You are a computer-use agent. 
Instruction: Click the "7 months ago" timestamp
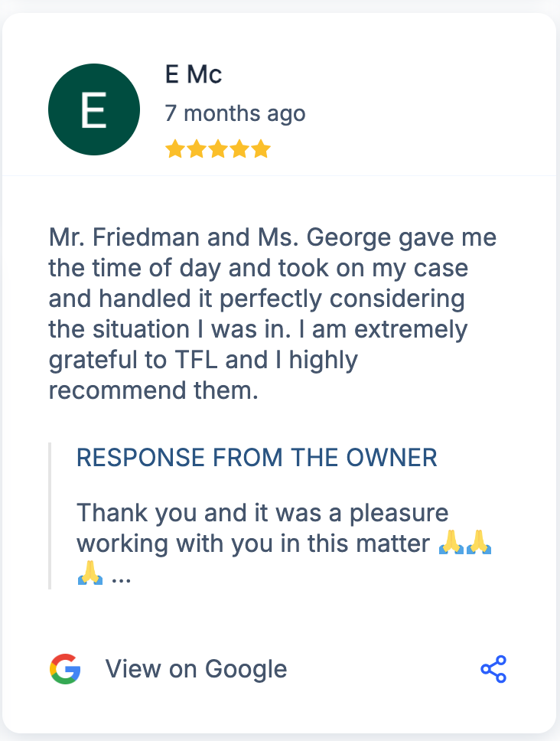point(235,114)
